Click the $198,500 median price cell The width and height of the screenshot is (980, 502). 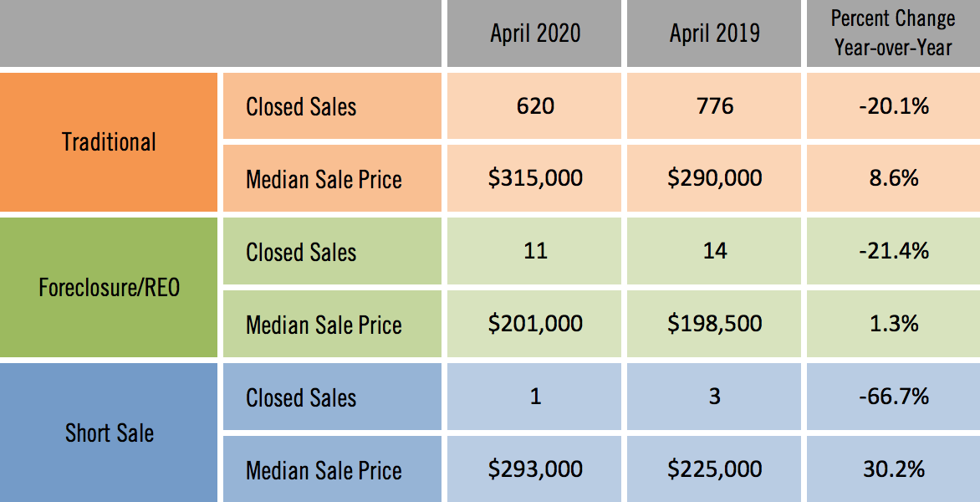pyautogui.click(x=714, y=324)
